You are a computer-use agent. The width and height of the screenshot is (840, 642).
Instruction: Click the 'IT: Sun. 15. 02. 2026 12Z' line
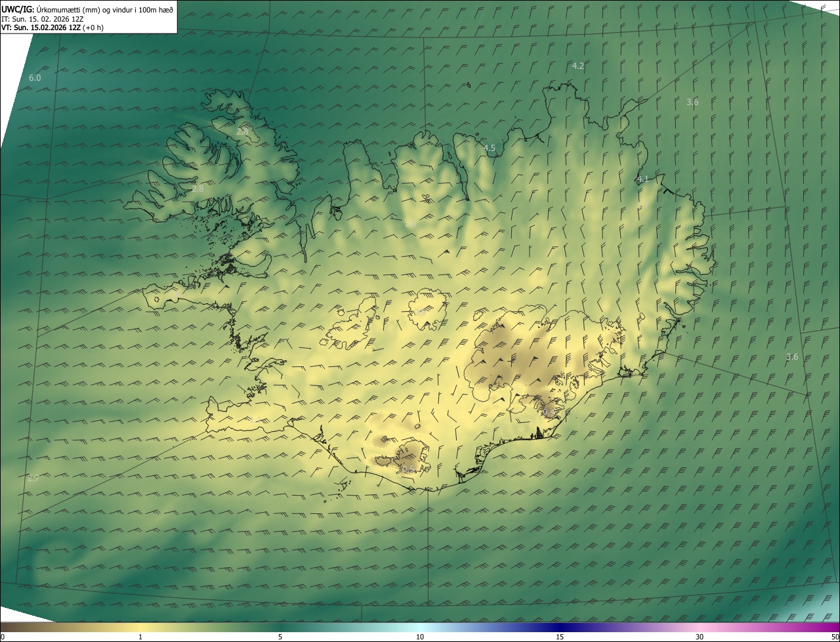pos(42,19)
